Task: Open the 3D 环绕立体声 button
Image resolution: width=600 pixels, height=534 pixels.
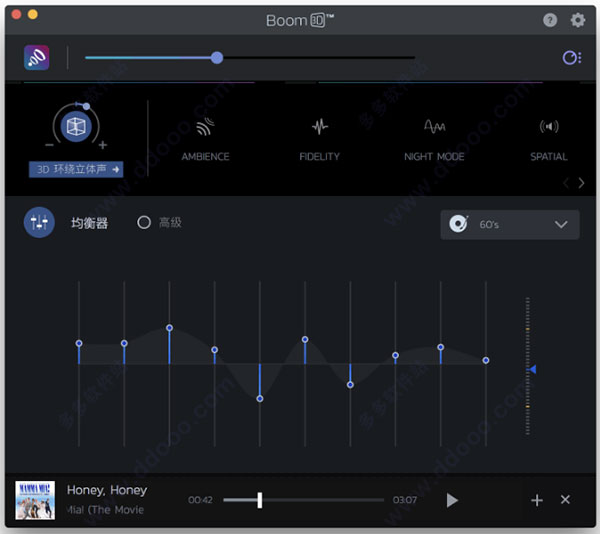Action: 76,169
